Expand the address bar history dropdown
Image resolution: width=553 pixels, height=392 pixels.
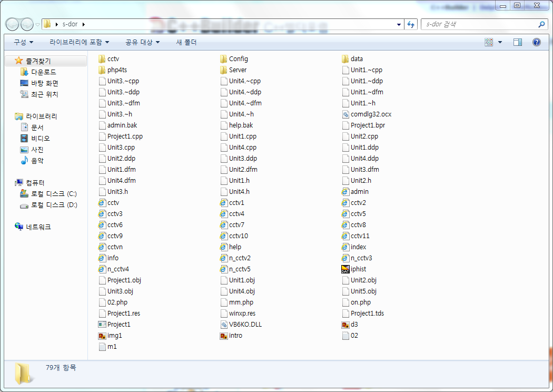click(399, 24)
